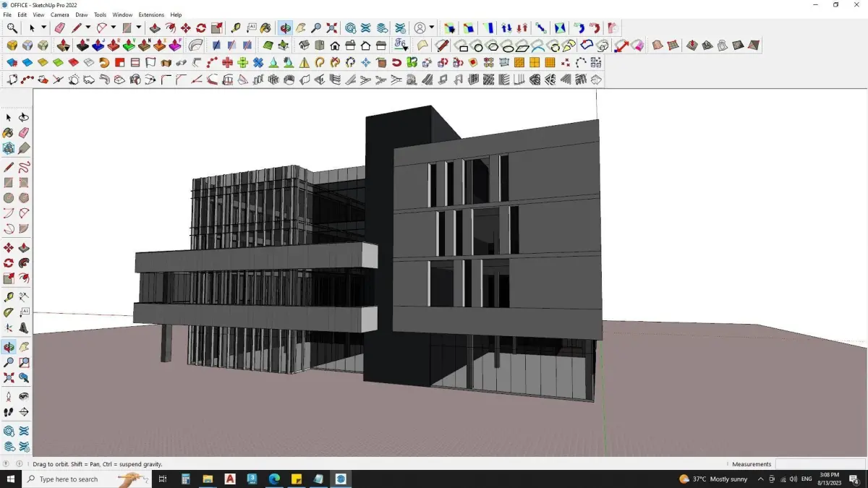
Task: Select the Dimension tool in left palette
Action: tap(24, 297)
